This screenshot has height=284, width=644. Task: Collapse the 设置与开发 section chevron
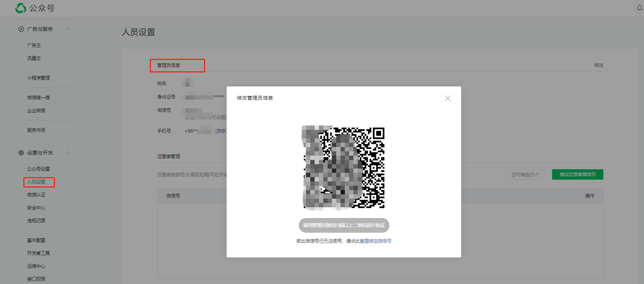click(68, 152)
